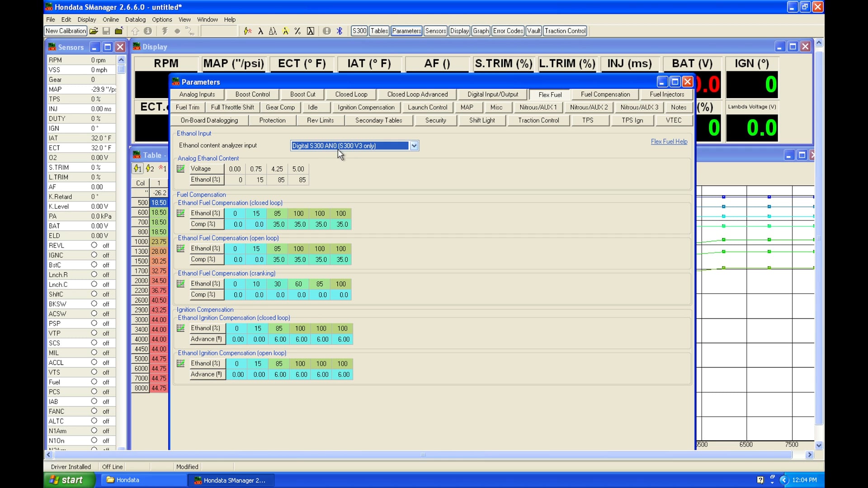868x488 pixels.
Task: Save the calibration using the disk icon
Action: pos(106,31)
